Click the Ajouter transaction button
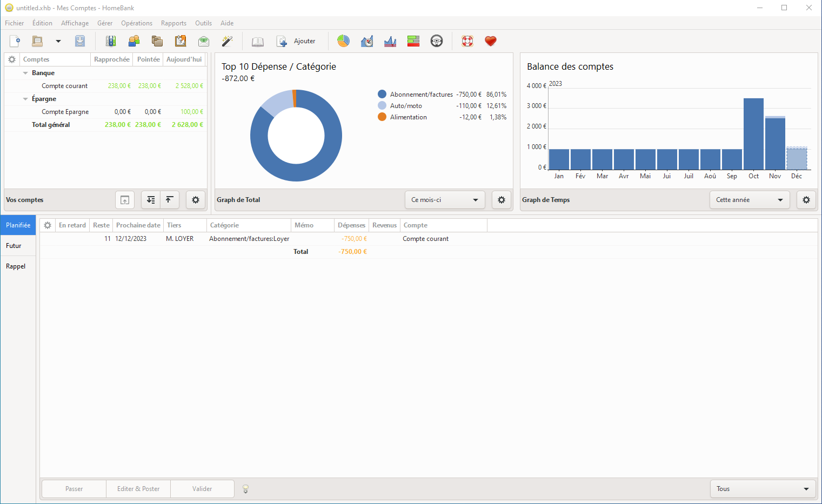This screenshot has height=504, width=822. 297,41
